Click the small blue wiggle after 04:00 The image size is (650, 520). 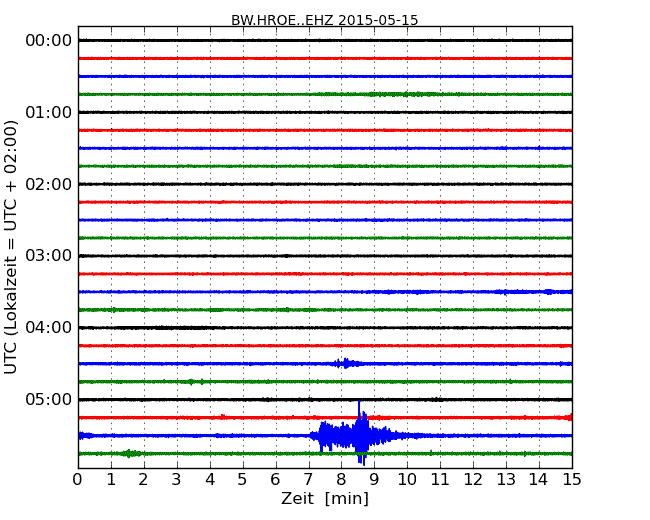(x=345, y=363)
